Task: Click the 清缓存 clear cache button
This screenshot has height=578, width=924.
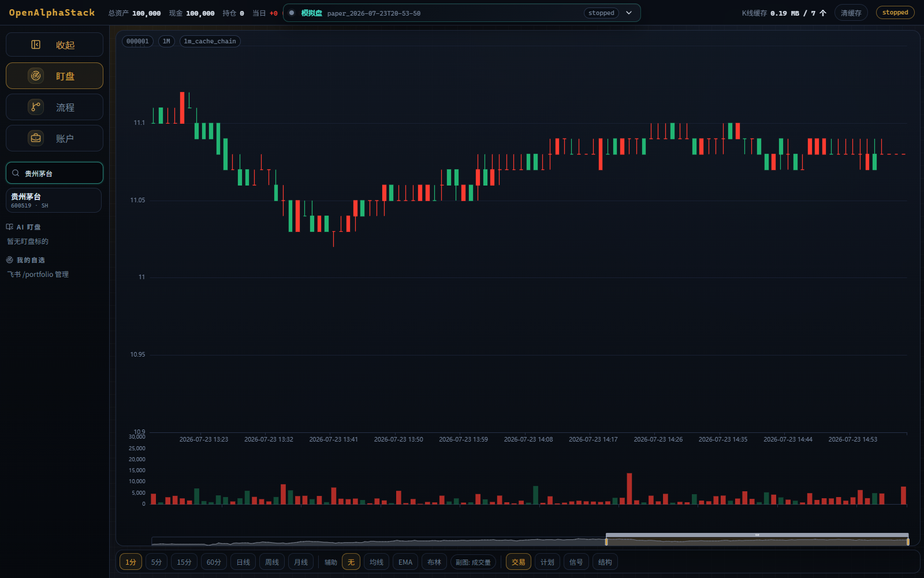Action: coord(851,13)
